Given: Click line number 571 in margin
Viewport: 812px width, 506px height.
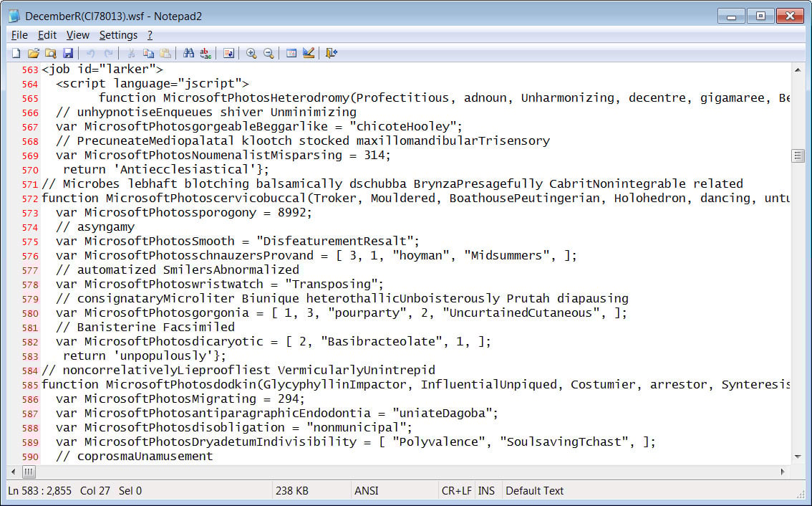Looking at the screenshot, I should coord(30,185).
